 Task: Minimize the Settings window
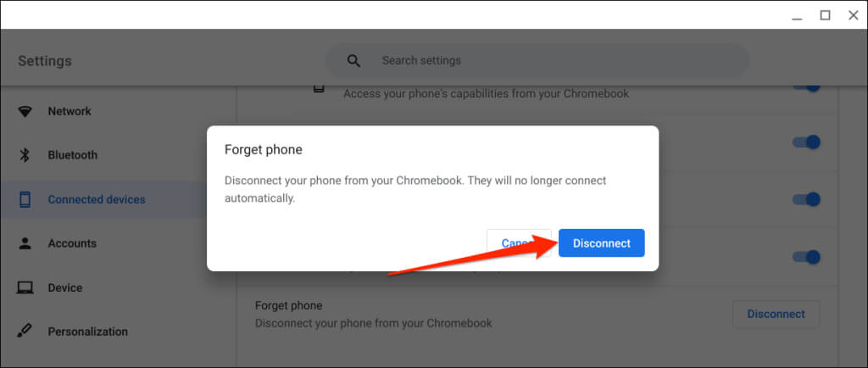(x=796, y=15)
